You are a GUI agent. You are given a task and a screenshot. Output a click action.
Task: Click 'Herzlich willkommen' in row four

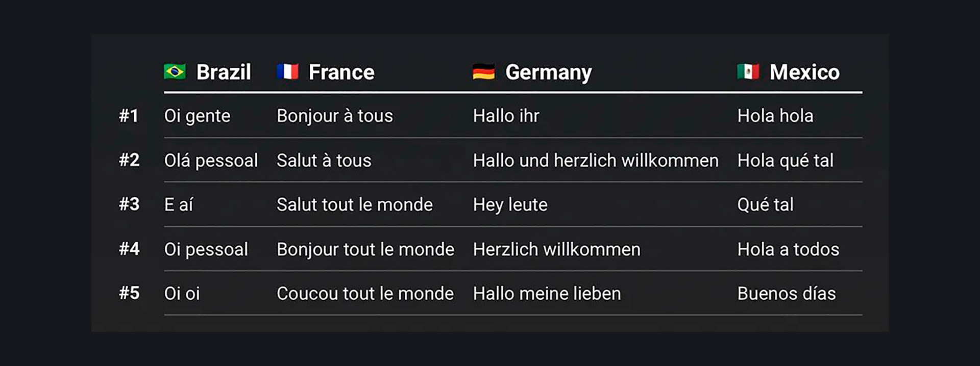[x=556, y=250]
